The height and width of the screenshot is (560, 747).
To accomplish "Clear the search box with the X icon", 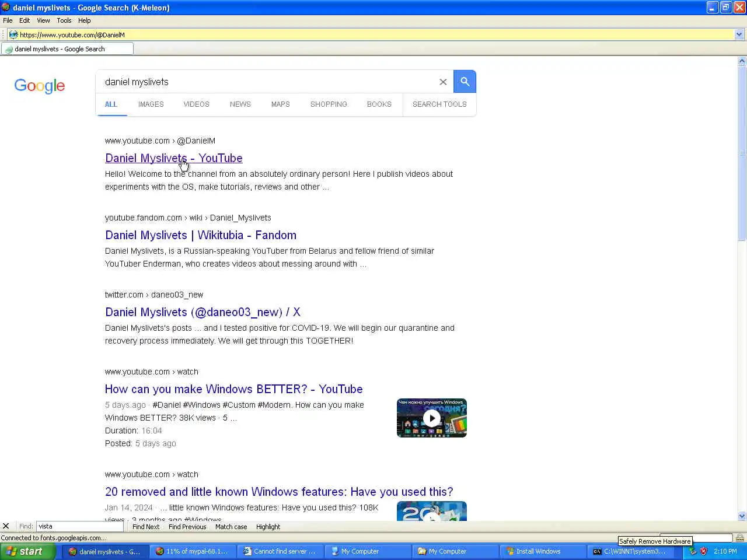I will (x=443, y=82).
